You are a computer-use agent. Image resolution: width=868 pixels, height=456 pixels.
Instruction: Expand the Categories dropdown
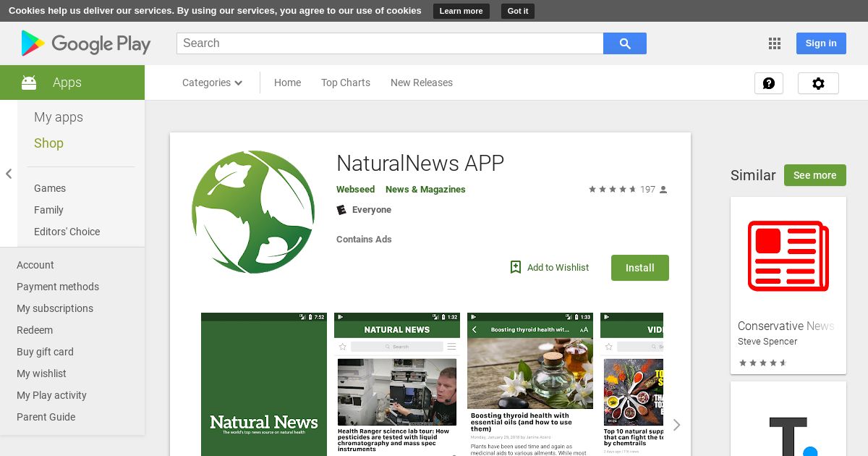(213, 83)
